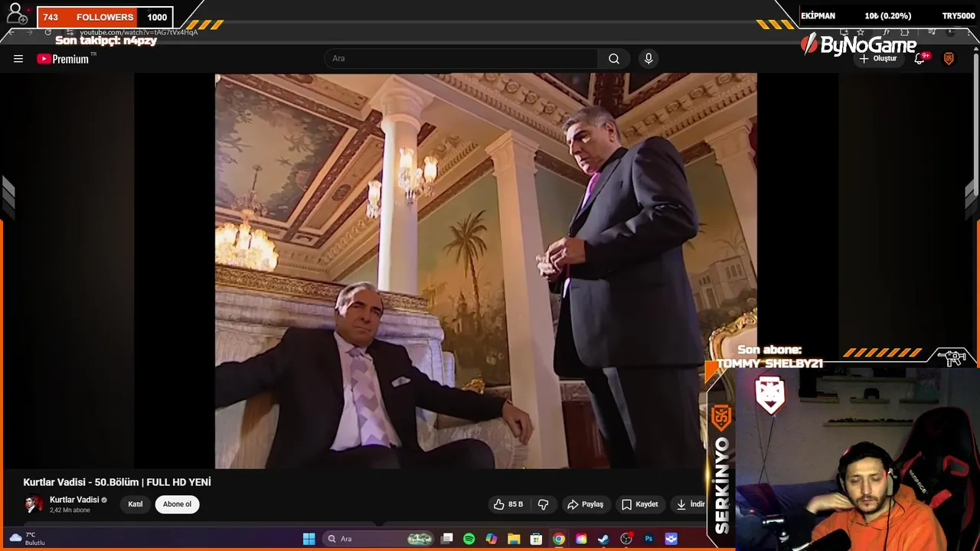Open the YouTube hamburger guide menu

click(x=18, y=59)
